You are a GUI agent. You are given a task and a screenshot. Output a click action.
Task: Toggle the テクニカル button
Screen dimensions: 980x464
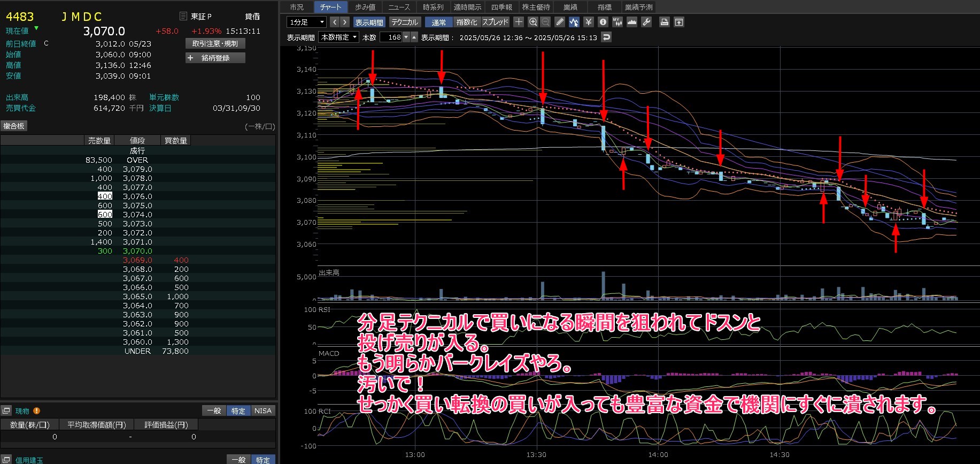pyautogui.click(x=404, y=22)
